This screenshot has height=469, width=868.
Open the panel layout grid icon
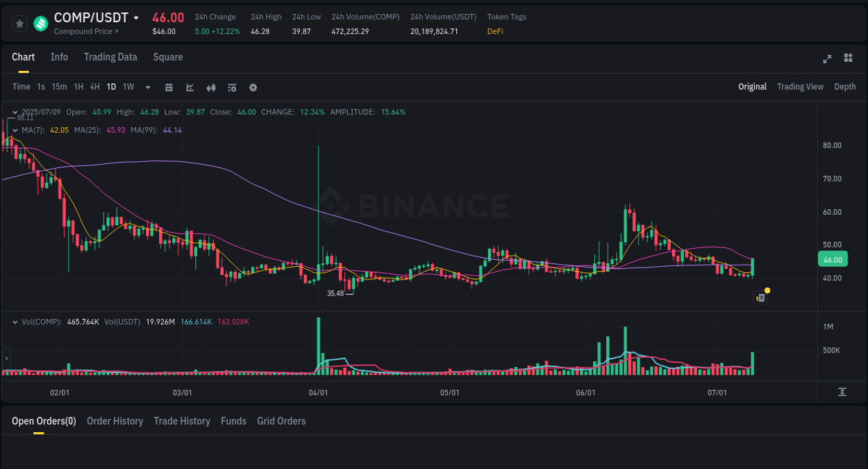point(848,59)
